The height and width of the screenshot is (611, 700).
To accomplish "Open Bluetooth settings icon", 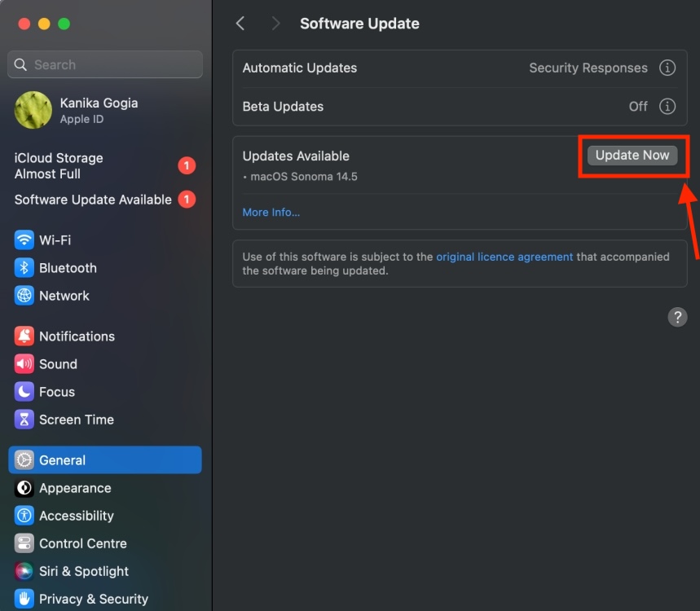I will (x=24, y=268).
